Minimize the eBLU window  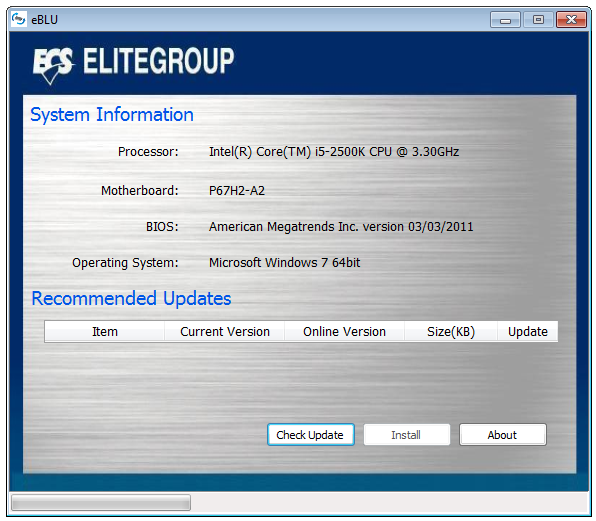(x=505, y=20)
